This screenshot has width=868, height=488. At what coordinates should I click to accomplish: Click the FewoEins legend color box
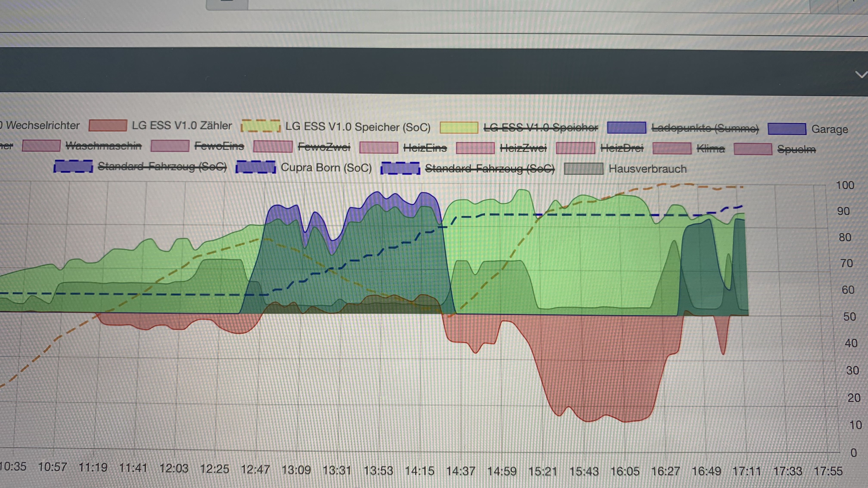pos(170,146)
